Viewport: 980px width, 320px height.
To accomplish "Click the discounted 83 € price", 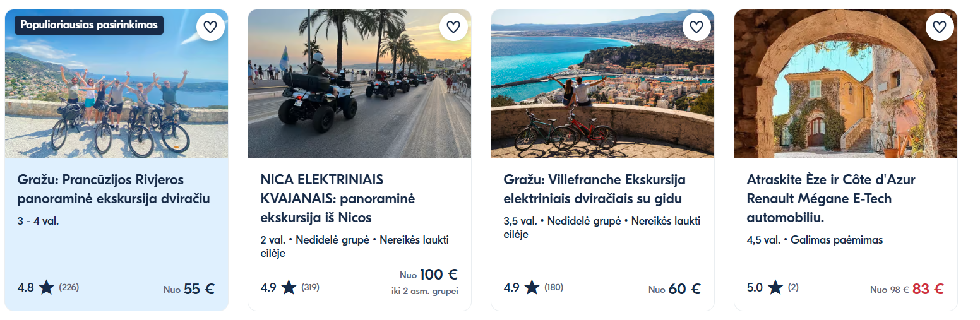I will [x=928, y=289].
